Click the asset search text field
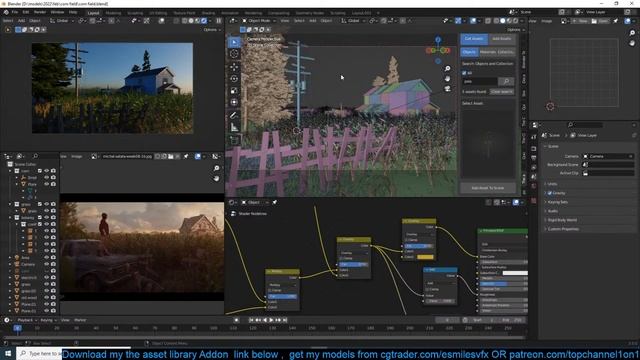 pos(480,81)
